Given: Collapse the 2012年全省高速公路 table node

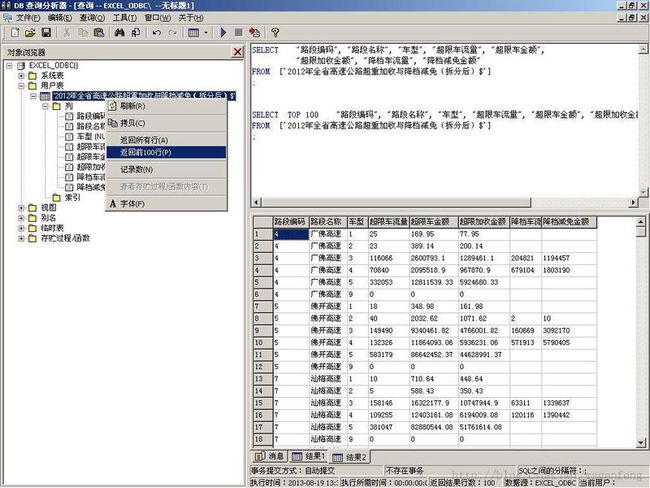Looking at the screenshot, I should tap(33, 96).
